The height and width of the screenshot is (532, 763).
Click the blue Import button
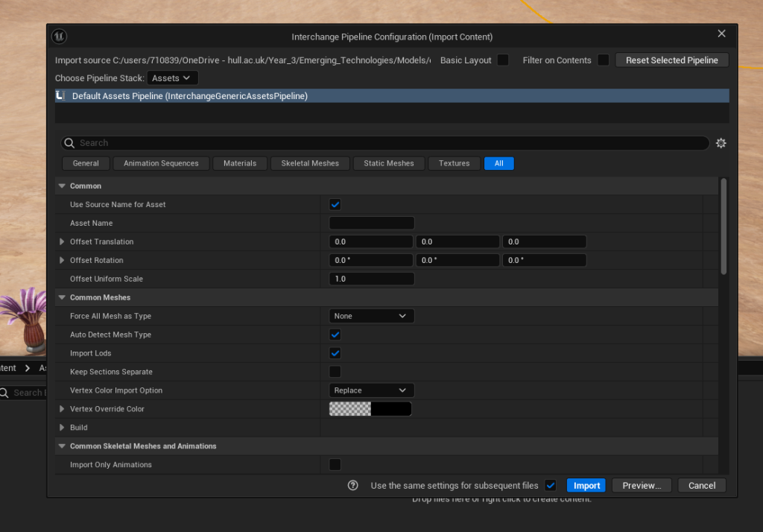[x=586, y=485]
